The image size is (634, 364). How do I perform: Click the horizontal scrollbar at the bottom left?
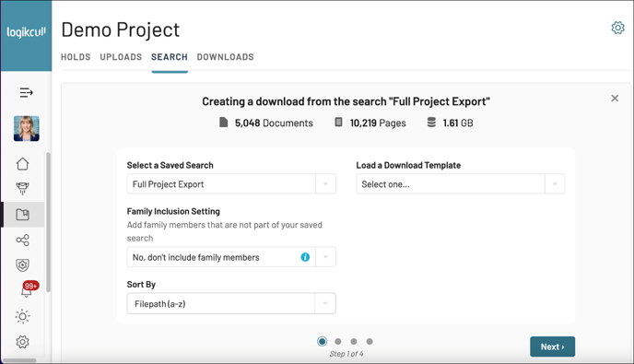coord(19,360)
